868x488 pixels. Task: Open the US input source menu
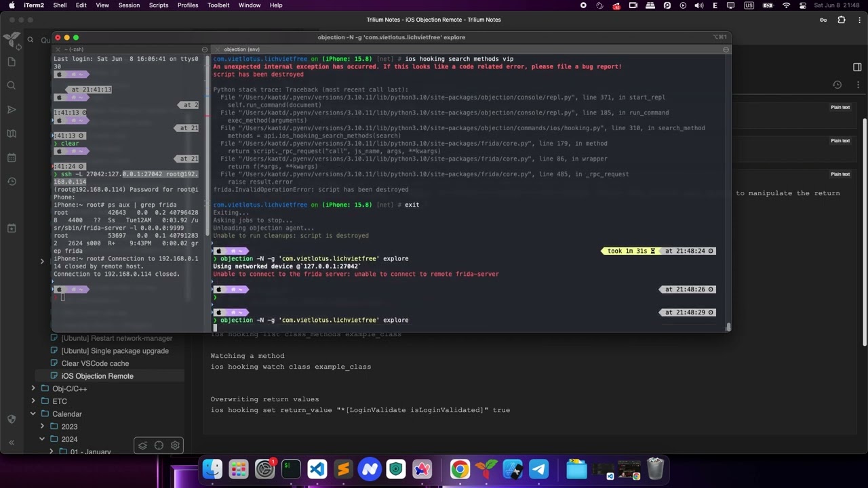(x=749, y=5)
